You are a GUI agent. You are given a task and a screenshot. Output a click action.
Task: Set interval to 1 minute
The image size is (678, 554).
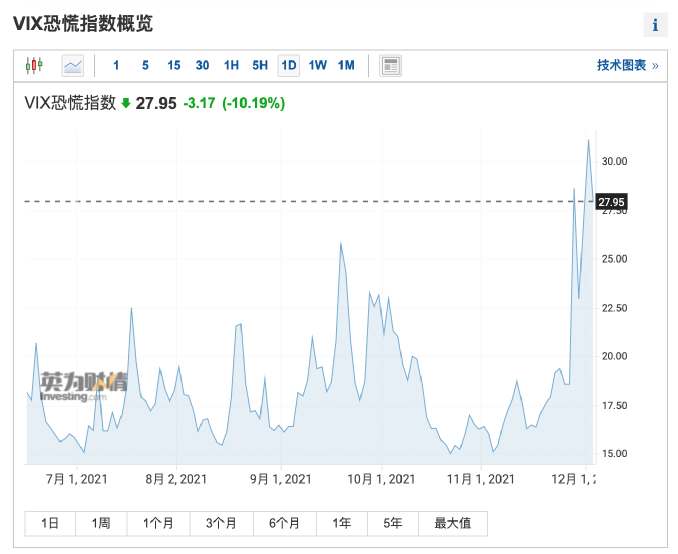pyautogui.click(x=116, y=65)
